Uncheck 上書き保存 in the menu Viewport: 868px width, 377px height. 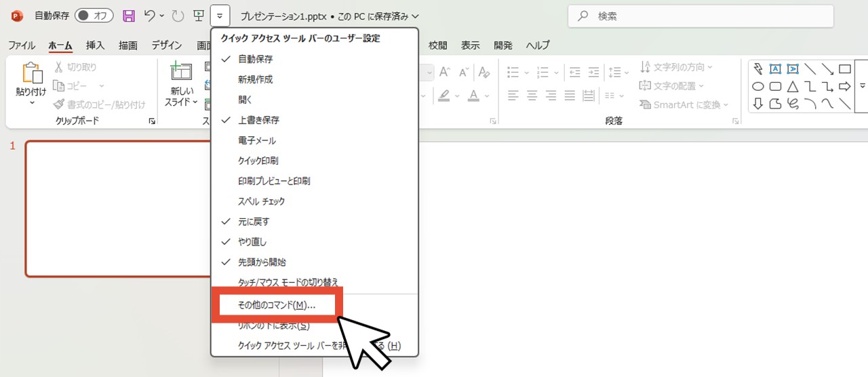tap(315, 120)
